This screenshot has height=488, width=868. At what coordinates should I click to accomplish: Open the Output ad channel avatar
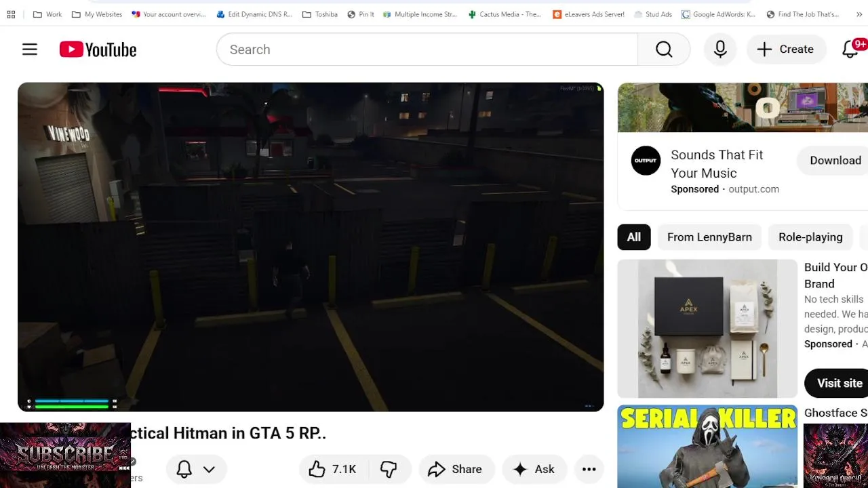[646, 161]
